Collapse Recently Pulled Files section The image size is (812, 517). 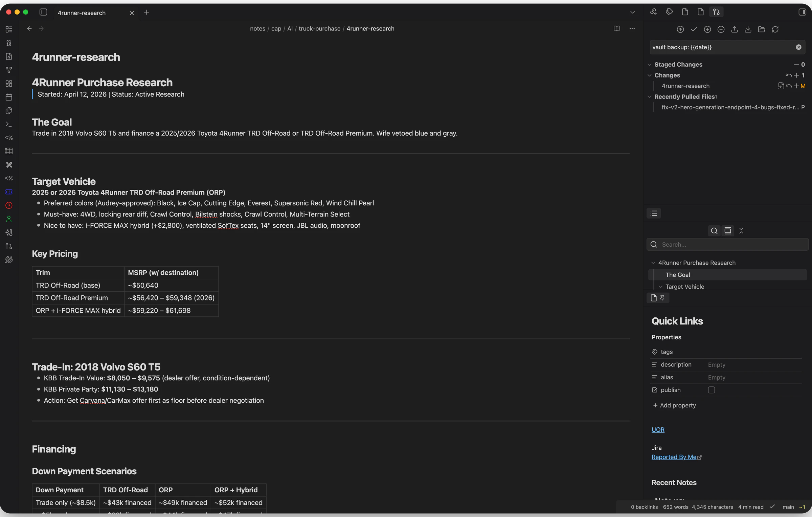click(650, 96)
